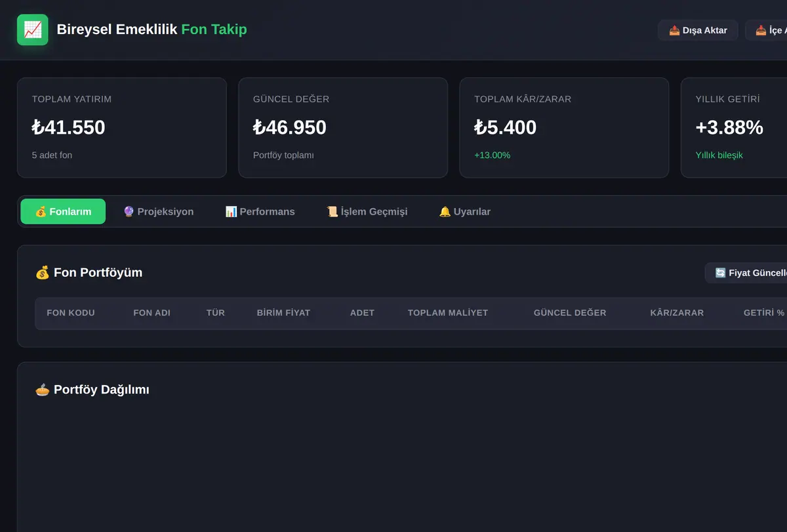Select the Toplam Yatırım ₺41.550 value
The image size is (787, 532).
(x=68, y=127)
